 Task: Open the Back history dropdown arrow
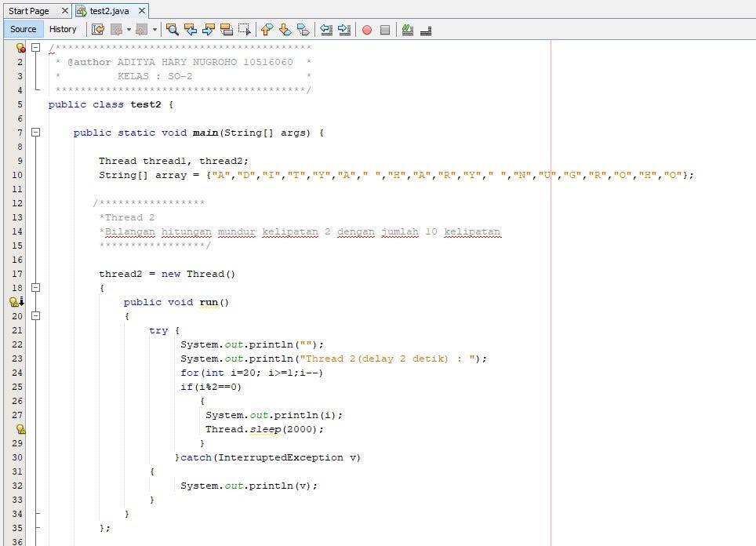click(x=129, y=30)
